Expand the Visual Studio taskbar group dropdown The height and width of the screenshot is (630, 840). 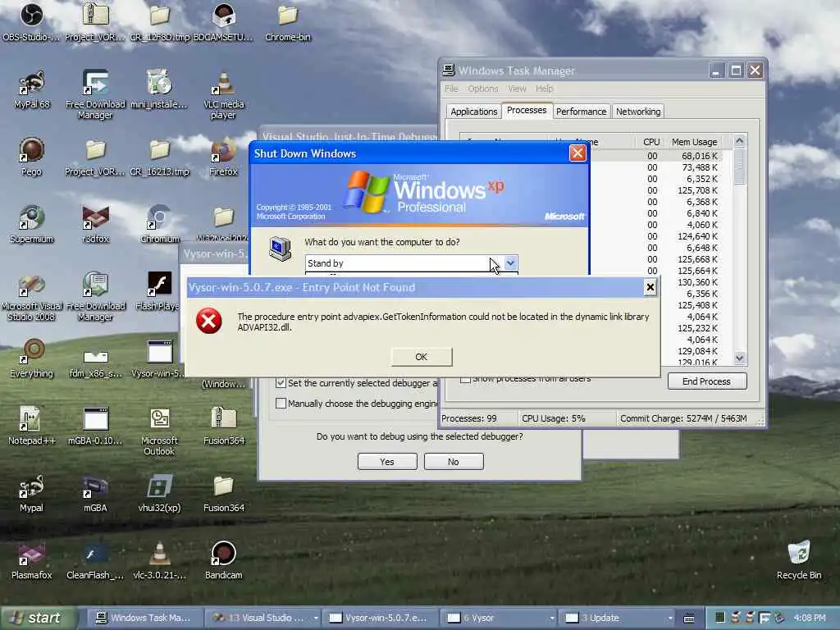pos(316,618)
